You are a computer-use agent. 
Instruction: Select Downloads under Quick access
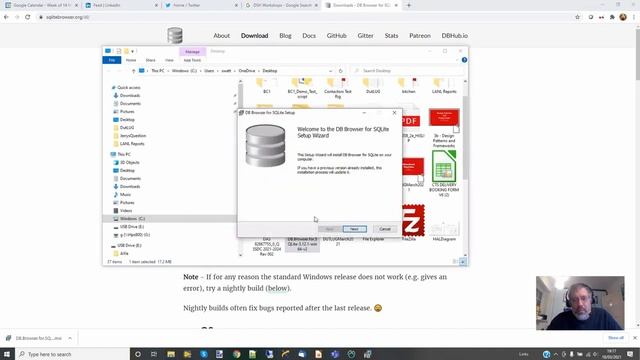point(130,96)
